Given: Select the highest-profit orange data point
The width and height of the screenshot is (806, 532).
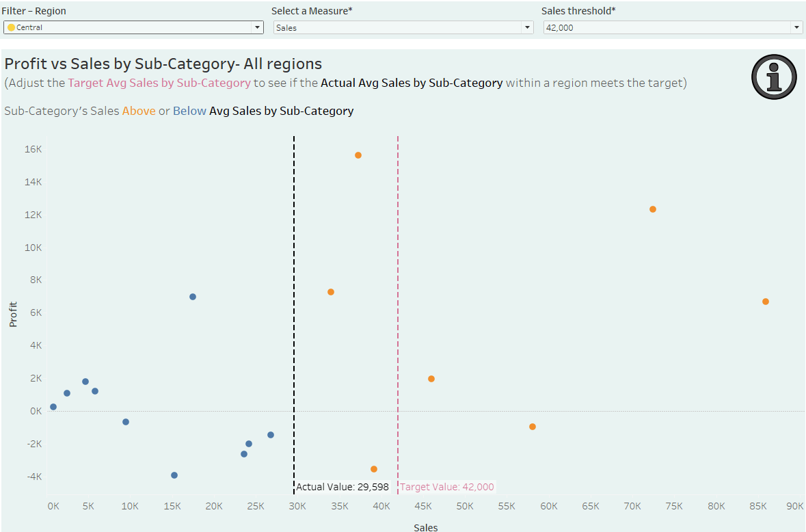Looking at the screenshot, I should [358, 155].
